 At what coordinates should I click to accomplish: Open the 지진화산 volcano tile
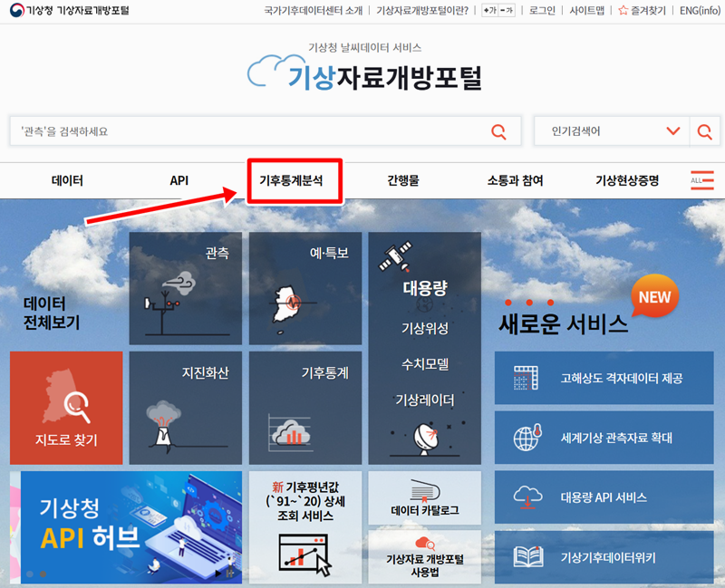click(x=186, y=408)
